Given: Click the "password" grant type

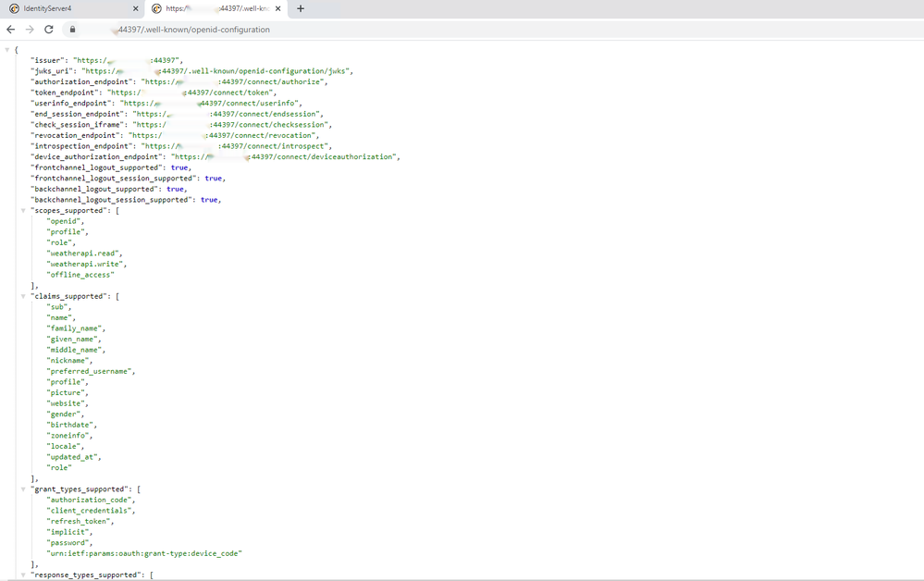Looking at the screenshot, I should click(68, 543).
